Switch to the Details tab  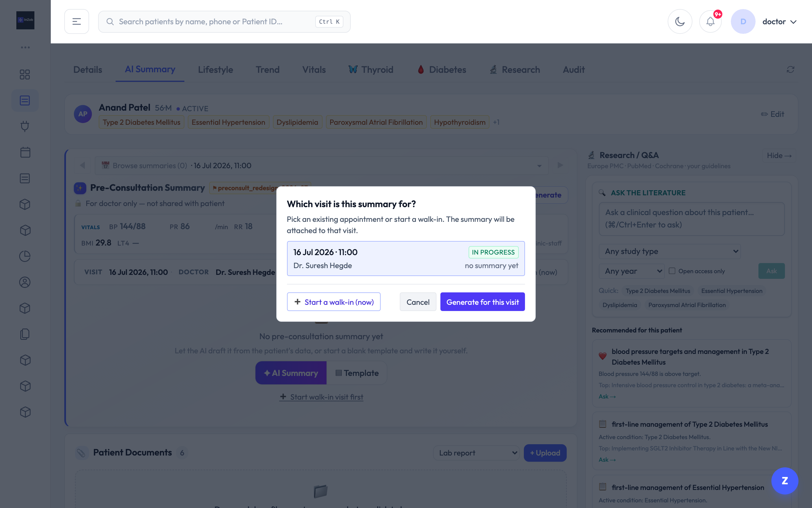coord(88,69)
